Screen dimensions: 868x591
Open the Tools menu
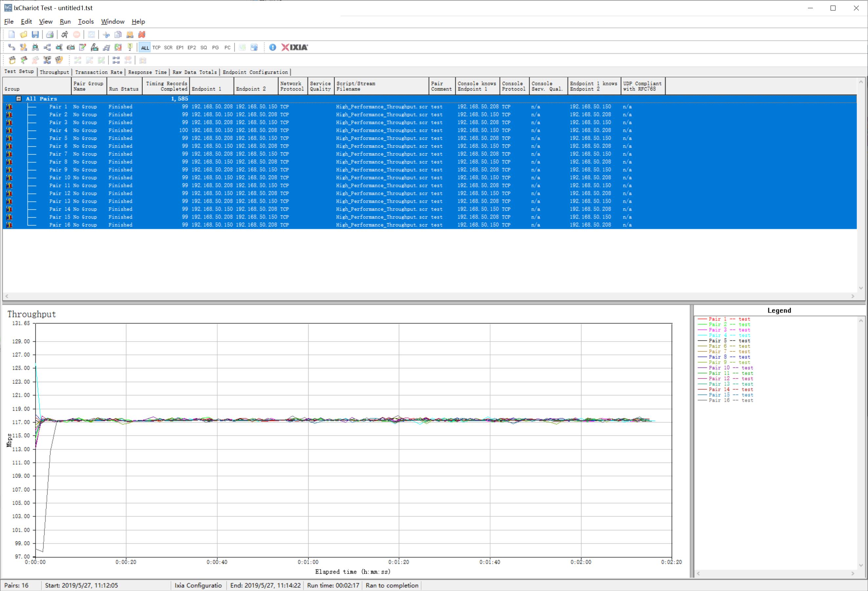tap(86, 22)
